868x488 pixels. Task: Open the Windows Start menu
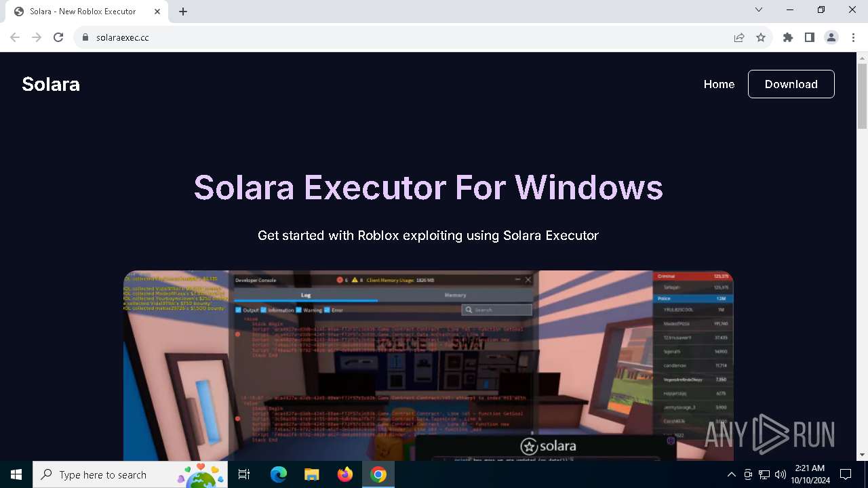(x=16, y=474)
